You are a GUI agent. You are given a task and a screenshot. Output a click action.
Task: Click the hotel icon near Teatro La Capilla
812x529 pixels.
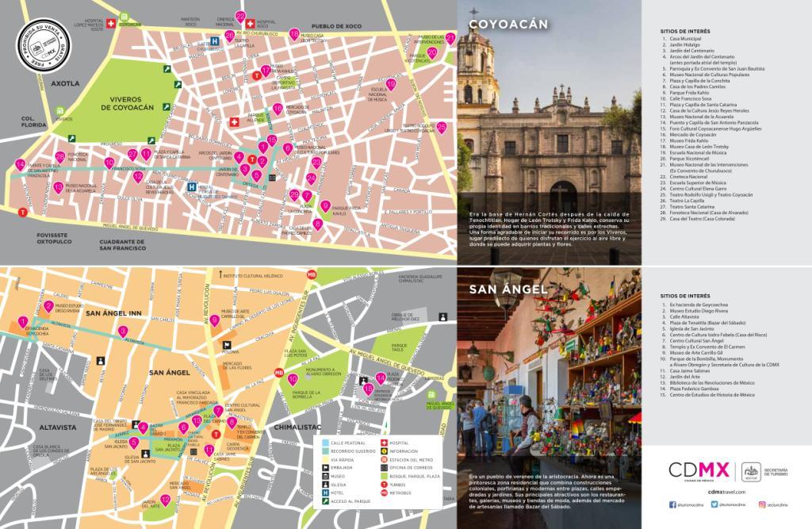214,40
